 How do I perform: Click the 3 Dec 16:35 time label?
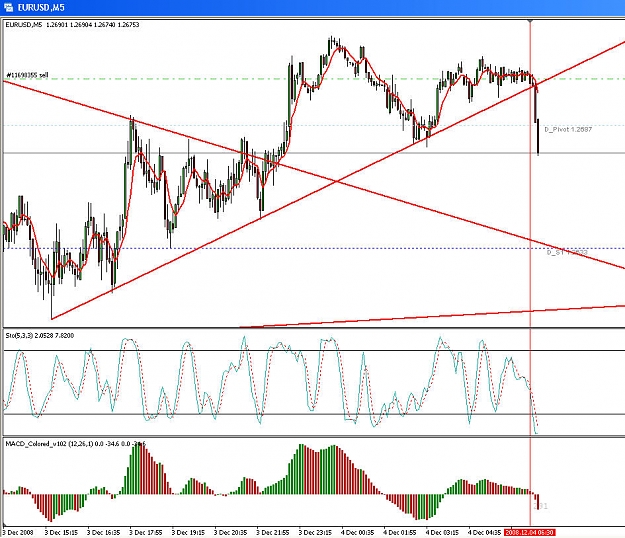[103, 532]
